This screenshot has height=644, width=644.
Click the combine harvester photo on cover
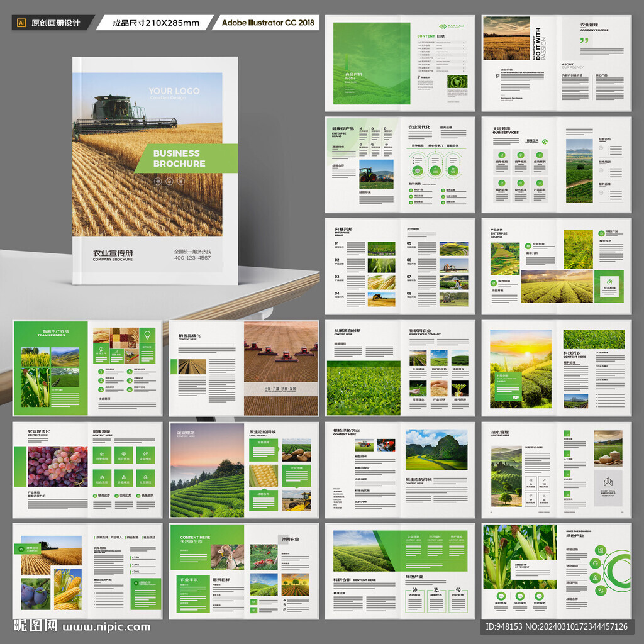pyautogui.click(x=147, y=155)
